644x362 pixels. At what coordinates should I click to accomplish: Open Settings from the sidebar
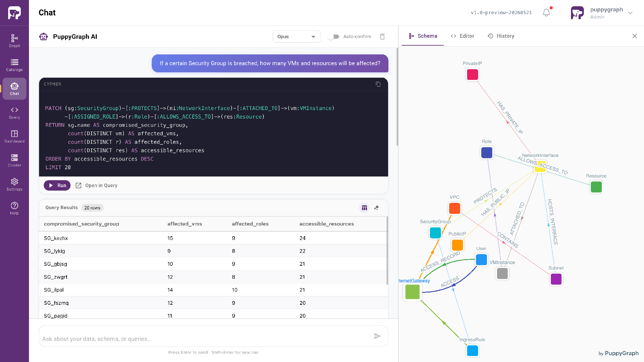pos(14,184)
